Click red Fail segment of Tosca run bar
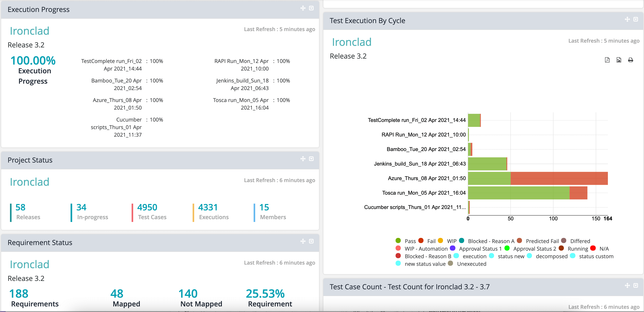This screenshot has height=312, width=644. coord(578,193)
